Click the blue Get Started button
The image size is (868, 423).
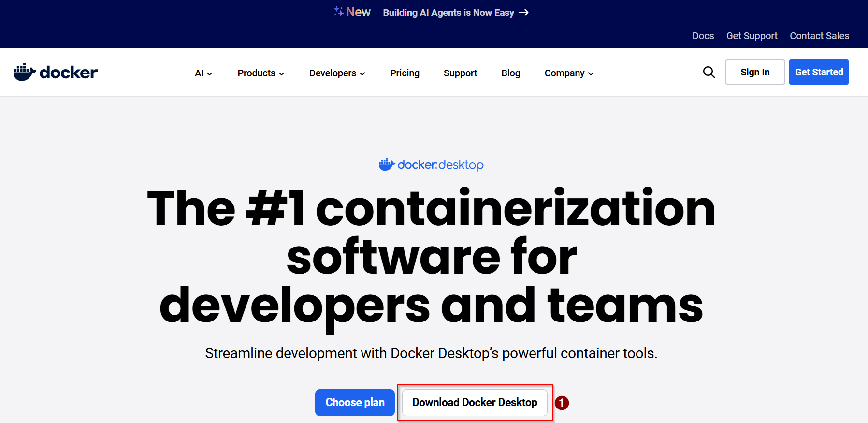tap(819, 72)
